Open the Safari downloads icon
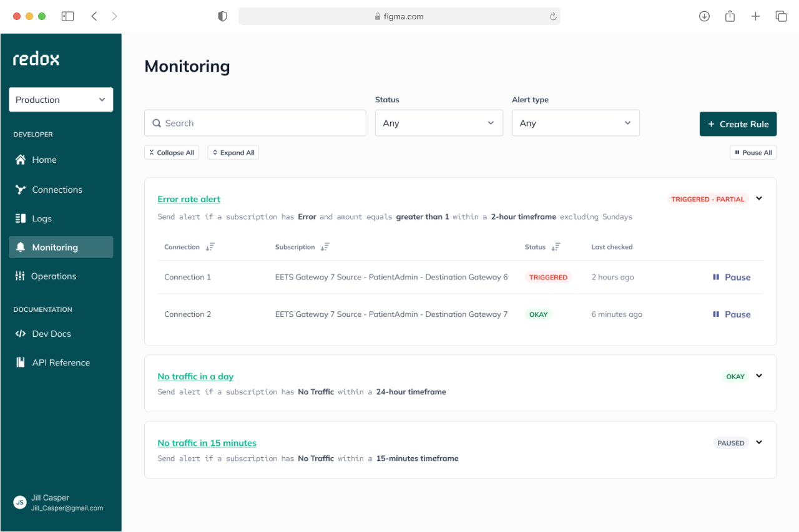The height and width of the screenshot is (532, 799). [x=704, y=16]
